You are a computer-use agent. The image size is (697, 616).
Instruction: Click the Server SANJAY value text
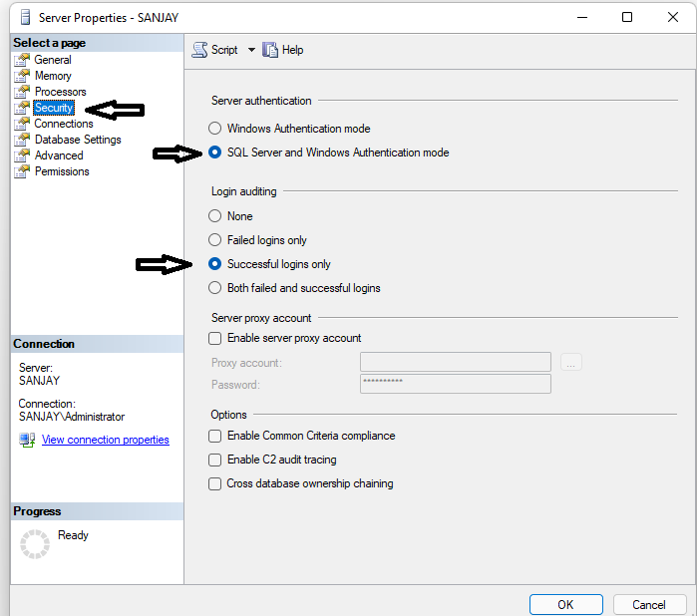39,381
